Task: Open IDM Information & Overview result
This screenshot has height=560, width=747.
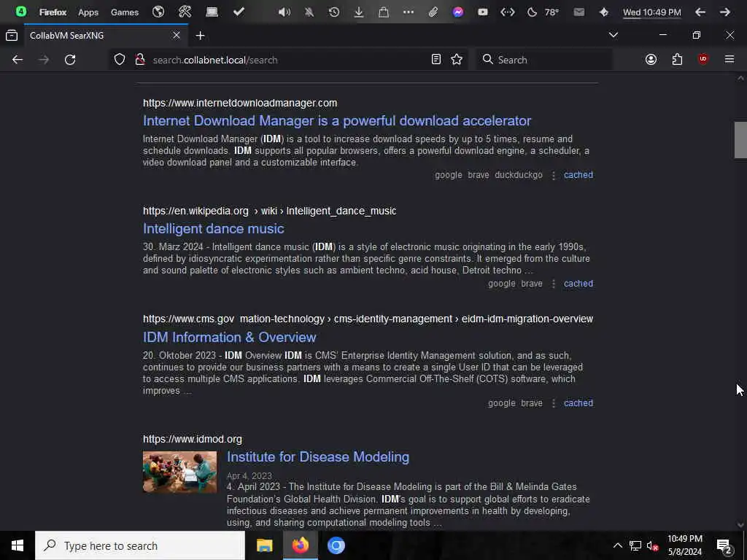Action: pyautogui.click(x=230, y=338)
